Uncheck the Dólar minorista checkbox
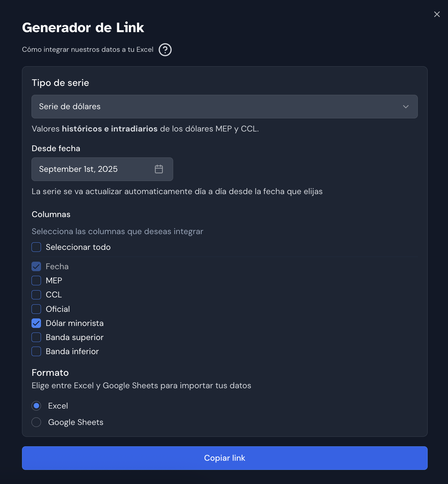The height and width of the screenshot is (484, 448). pyautogui.click(x=36, y=323)
